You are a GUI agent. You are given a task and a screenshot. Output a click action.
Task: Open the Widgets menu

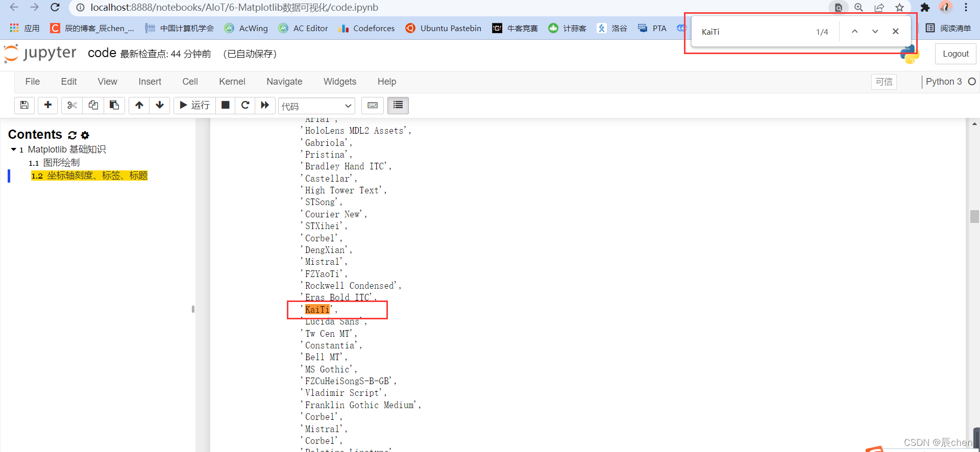(x=340, y=82)
